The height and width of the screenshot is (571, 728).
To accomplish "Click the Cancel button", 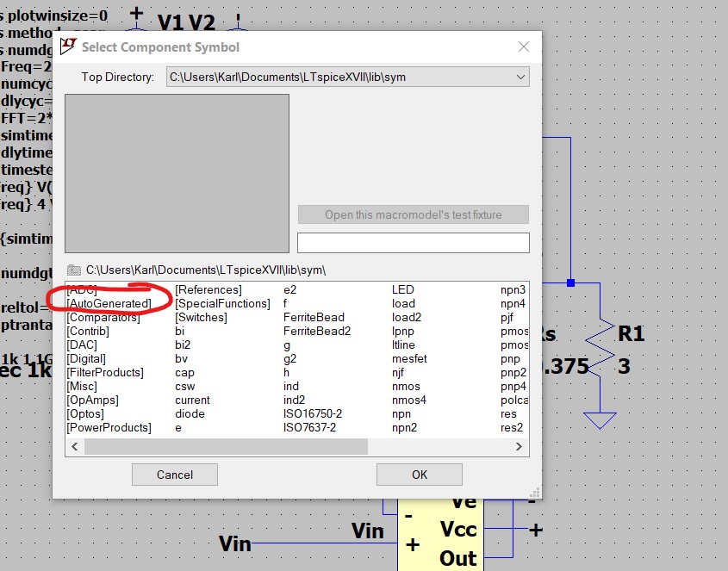I will (175, 475).
